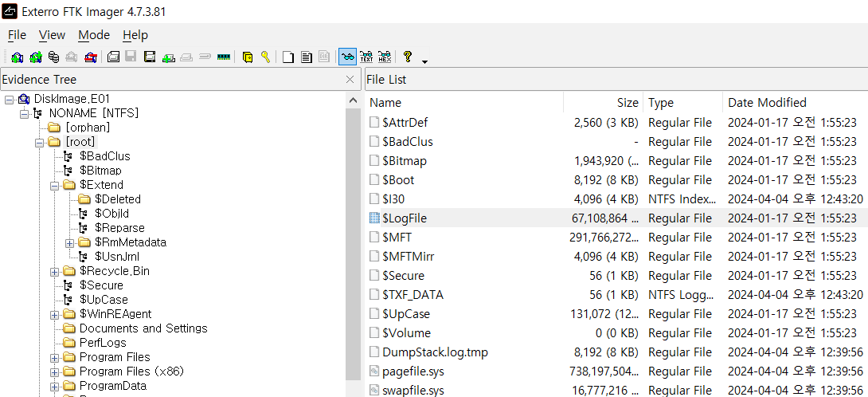Image resolution: width=868 pixels, height=397 pixels.
Task: Select the [orphan] folder in tree
Action: [88, 128]
